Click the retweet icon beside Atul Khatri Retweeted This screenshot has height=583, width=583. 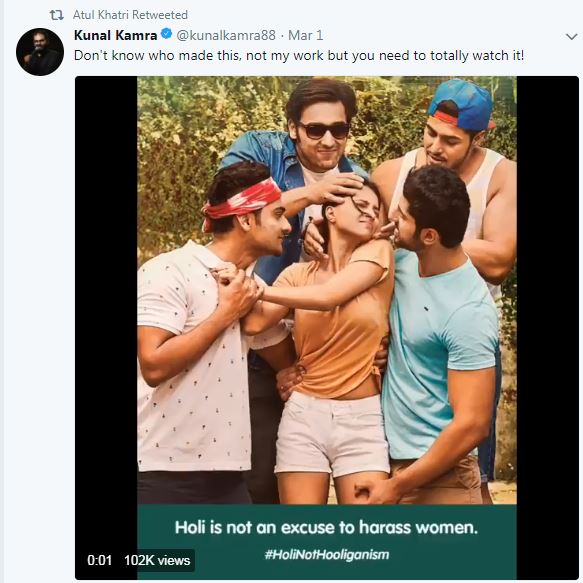click(x=57, y=15)
